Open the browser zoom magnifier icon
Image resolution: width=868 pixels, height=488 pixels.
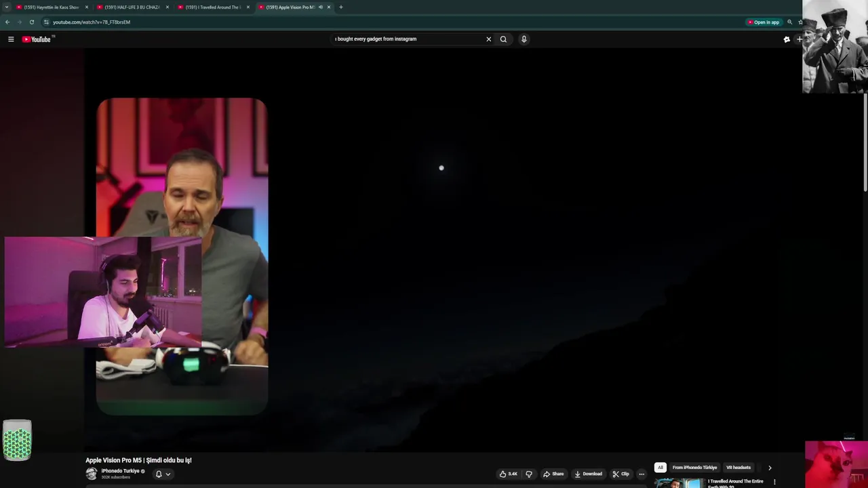point(789,22)
